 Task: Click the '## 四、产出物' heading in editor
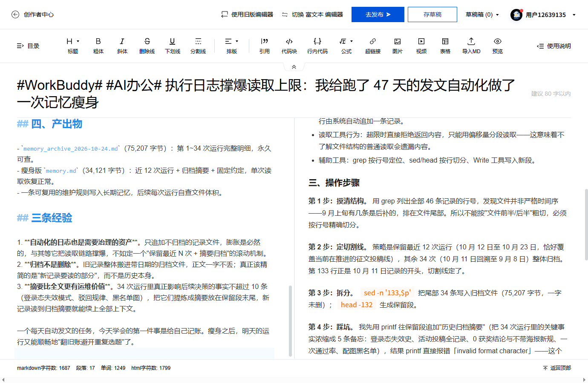pyautogui.click(x=49, y=124)
